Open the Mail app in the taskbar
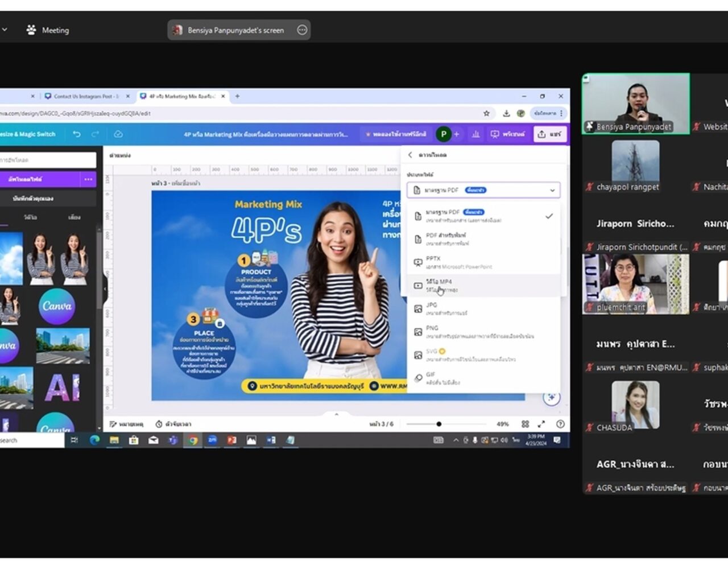The height and width of the screenshot is (569, 728). point(154,440)
